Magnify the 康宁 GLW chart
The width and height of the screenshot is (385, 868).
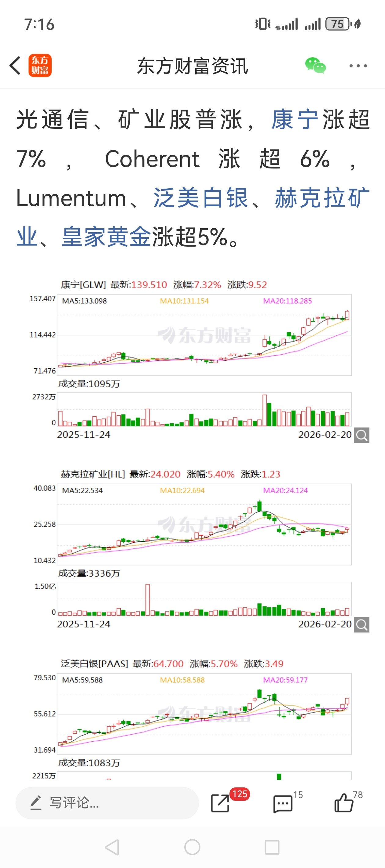click(x=361, y=435)
